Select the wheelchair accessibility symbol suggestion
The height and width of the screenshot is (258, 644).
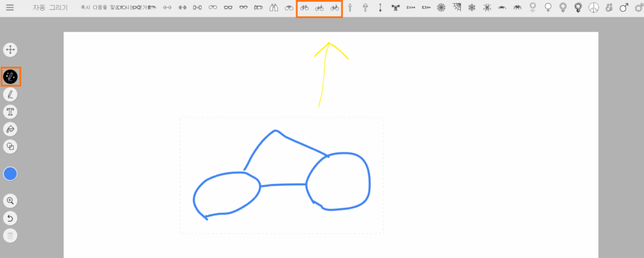tap(609, 8)
